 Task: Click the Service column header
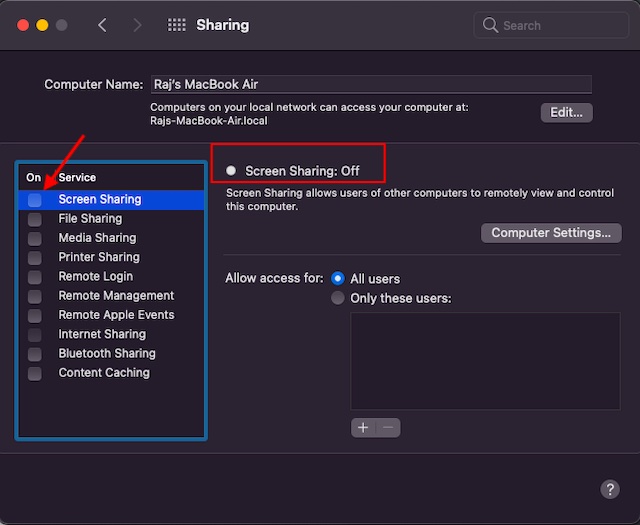[x=77, y=178]
